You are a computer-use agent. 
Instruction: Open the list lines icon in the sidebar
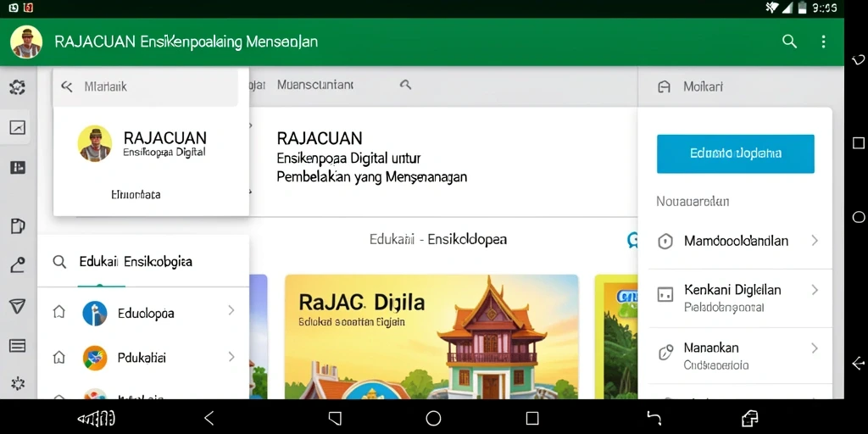(18, 346)
